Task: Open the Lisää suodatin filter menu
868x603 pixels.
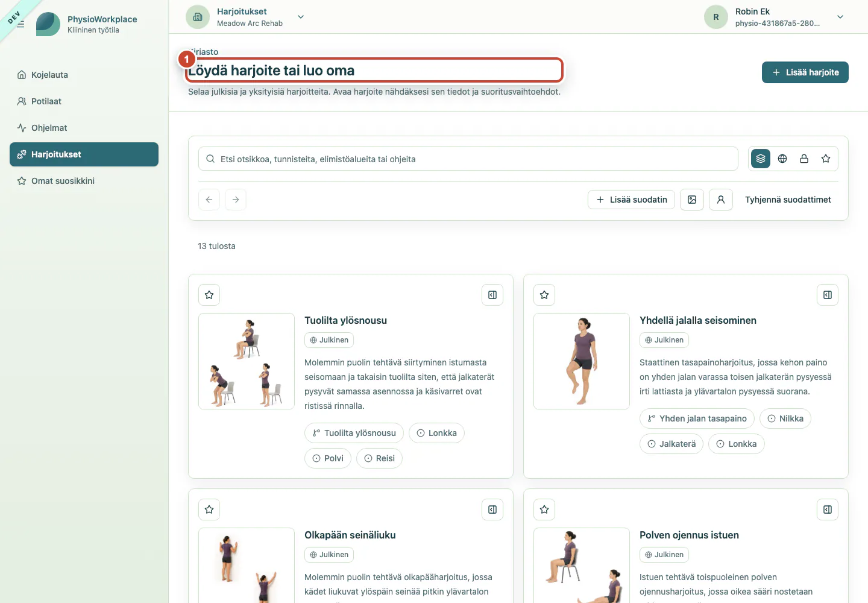Action: (x=631, y=200)
